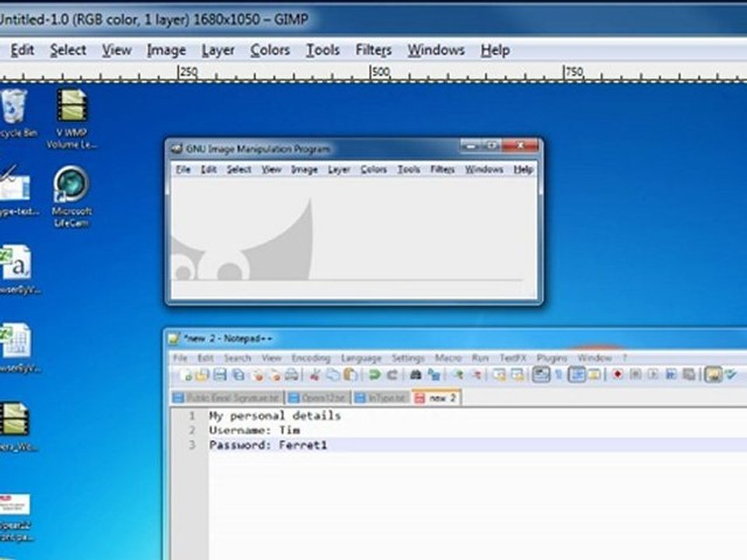Click the Copy icon in Notepad++ toolbar
Image resolution: width=747 pixels, height=560 pixels.
pyautogui.click(x=333, y=375)
